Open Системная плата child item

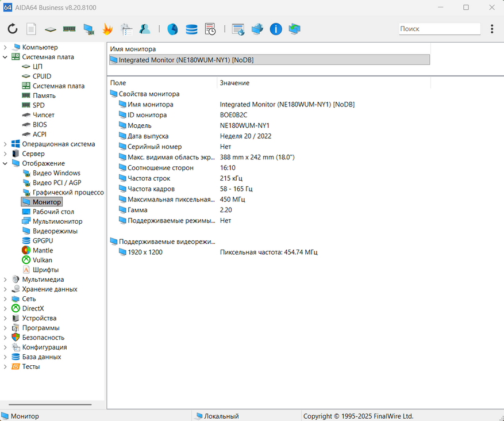click(59, 86)
